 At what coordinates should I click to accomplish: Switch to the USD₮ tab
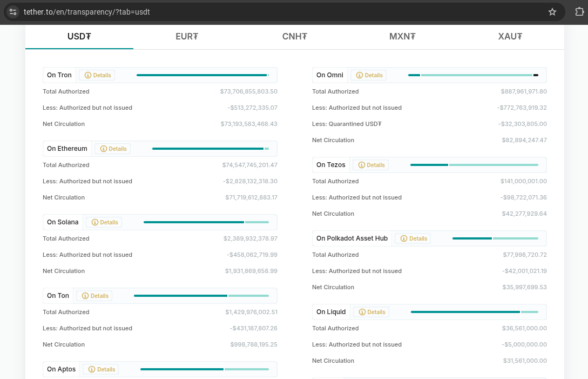coord(79,36)
